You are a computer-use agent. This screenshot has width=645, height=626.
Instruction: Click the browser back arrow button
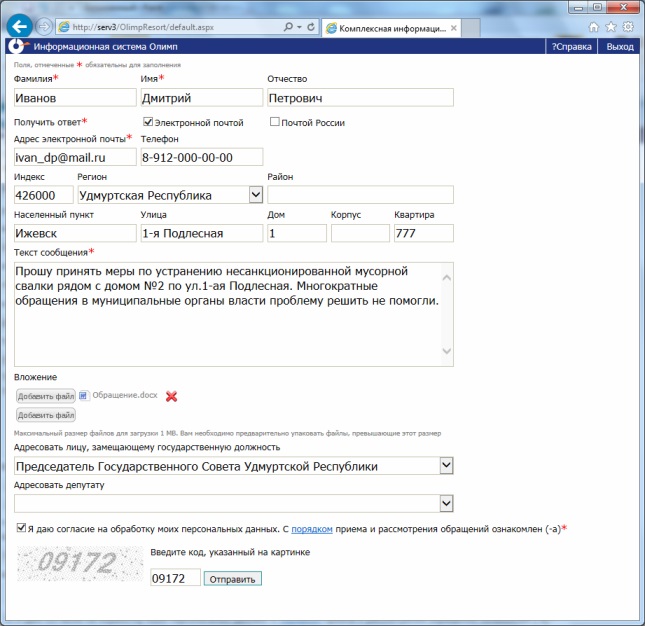coord(17,26)
